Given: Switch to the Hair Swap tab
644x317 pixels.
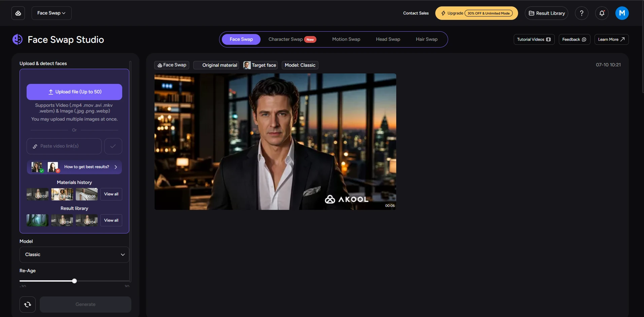Looking at the screenshot, I should (427, 39).
